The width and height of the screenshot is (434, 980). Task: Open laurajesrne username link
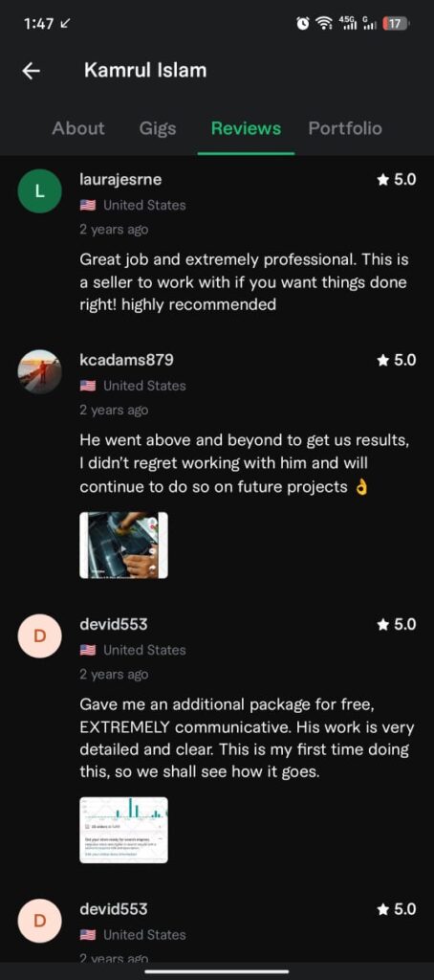point(120,180)
